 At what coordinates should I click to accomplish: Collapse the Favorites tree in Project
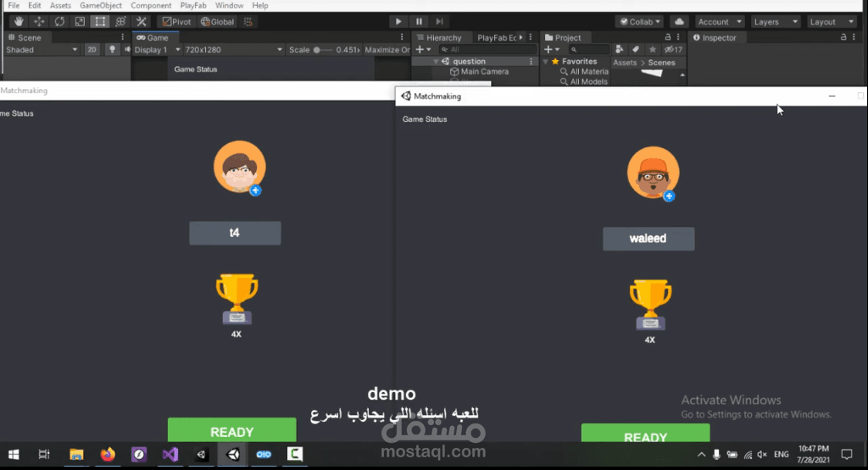pyautogui.click(x=545, y=61)
